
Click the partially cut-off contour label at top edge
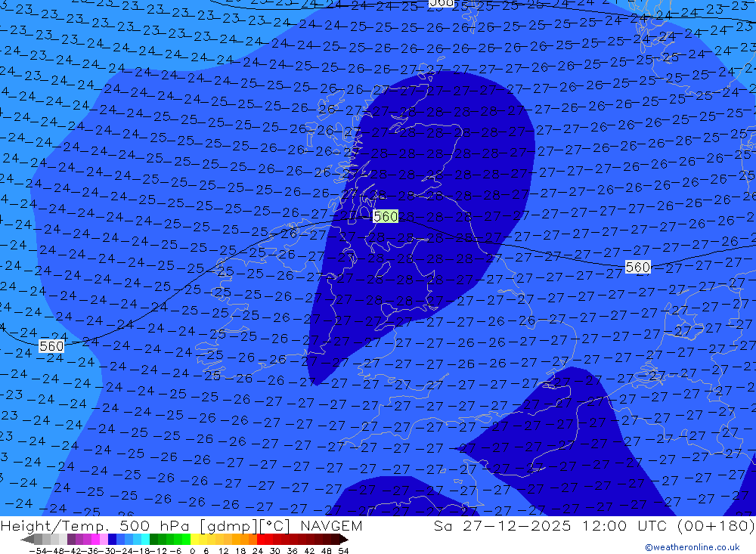tap(441, 3)
